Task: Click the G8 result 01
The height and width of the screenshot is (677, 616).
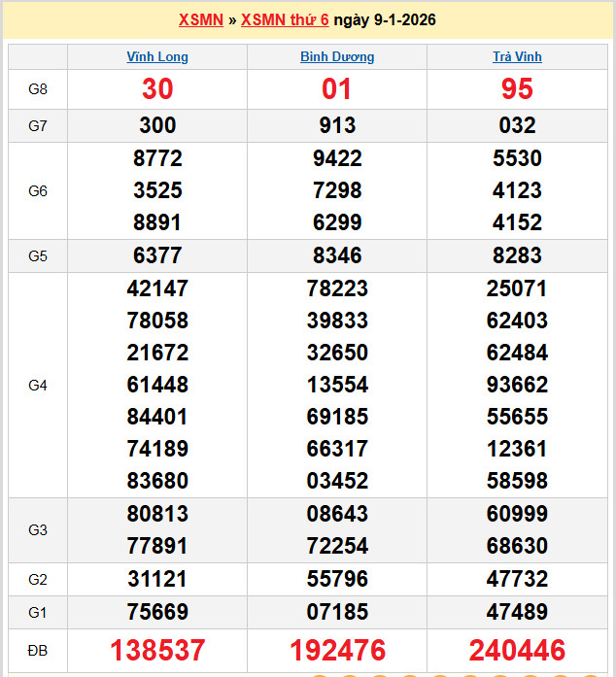Action: (x=337, y=89)
